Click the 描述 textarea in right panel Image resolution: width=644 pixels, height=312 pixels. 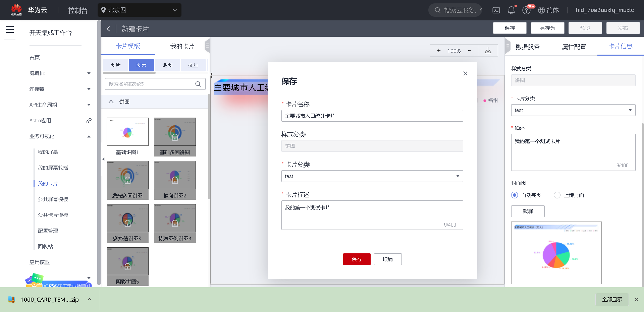point(573,152)
